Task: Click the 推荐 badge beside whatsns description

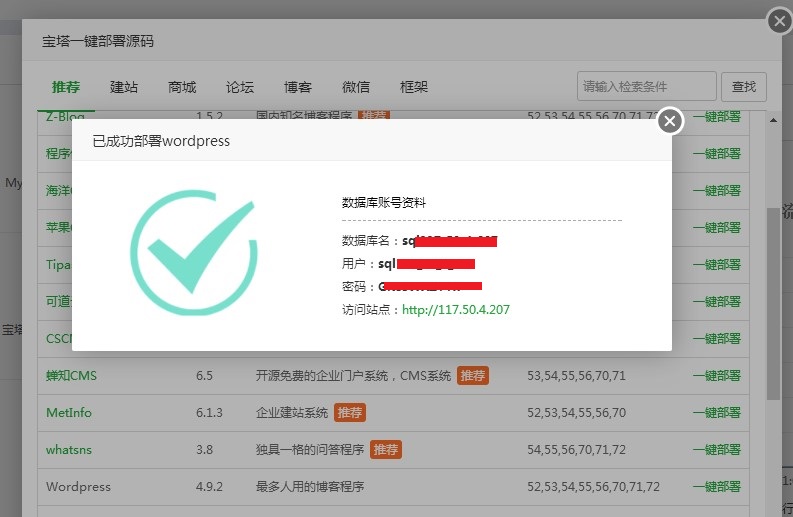Action: point(386,450)
